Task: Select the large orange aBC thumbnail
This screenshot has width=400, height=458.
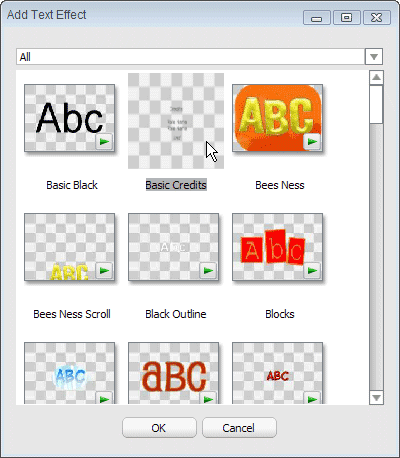Action: (174, 373)
